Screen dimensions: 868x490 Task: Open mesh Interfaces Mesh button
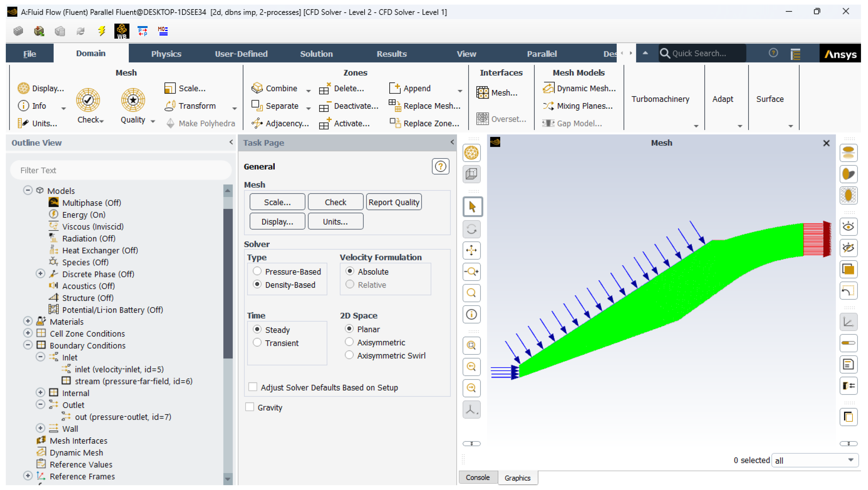[497, 92]
